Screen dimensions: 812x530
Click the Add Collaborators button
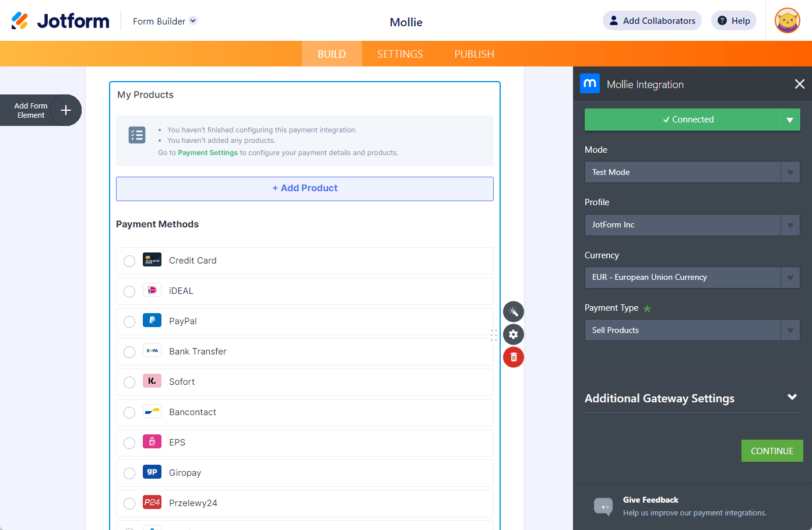(652, 20)
